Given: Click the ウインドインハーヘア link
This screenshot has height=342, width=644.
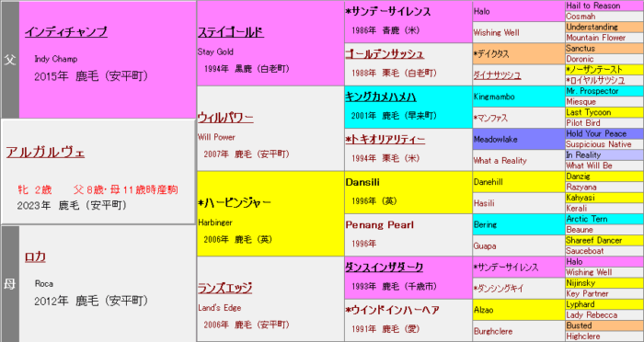Looking at the screenshot, I should 393,310.
